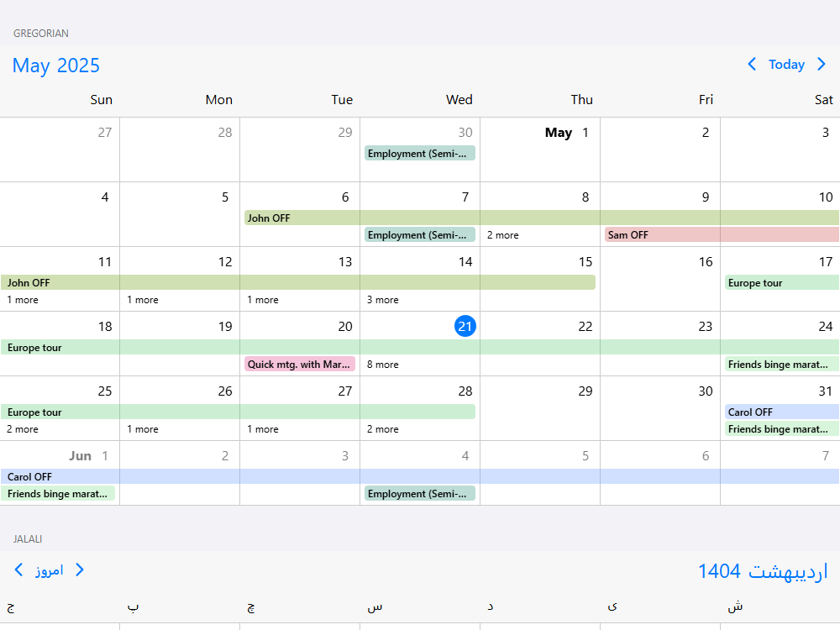The image size is (840, 630).
Task: Open Europe tour event on May 17
Action: (x=781, y=282)
